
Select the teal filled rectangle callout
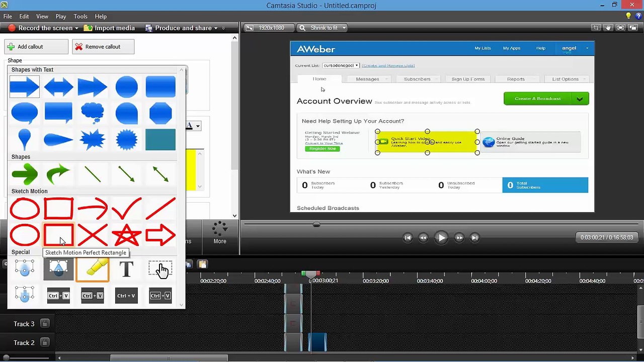[x=160, y=139]
